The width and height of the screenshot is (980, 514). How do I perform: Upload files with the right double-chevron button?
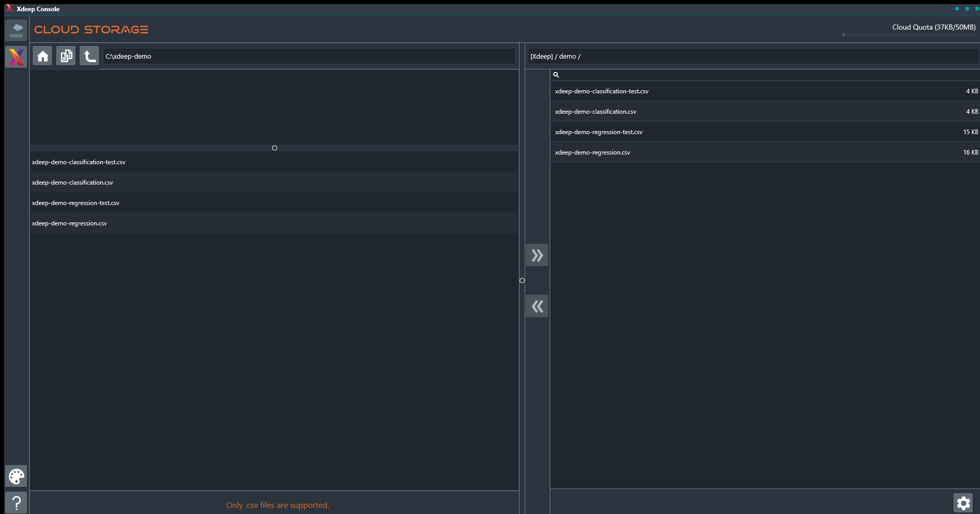[537, 255]
